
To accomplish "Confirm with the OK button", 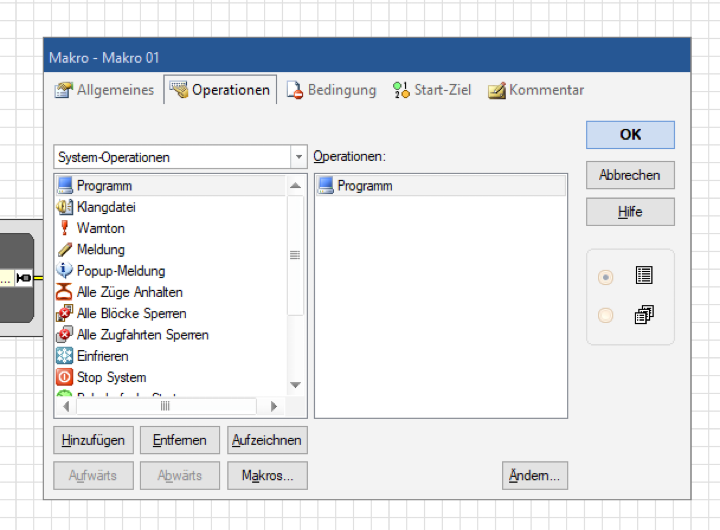I will click(x=630, y=135).
